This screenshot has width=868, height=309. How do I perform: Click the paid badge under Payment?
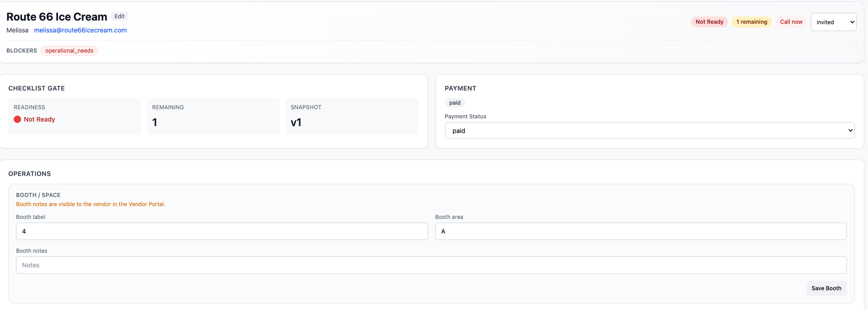click(x=455, y=103)
